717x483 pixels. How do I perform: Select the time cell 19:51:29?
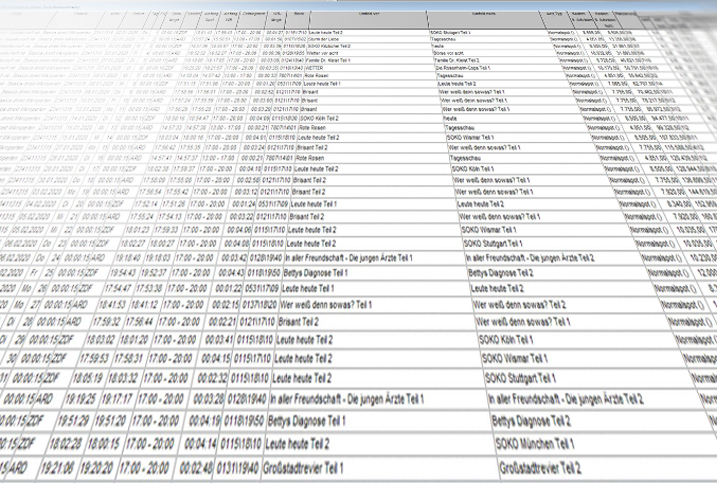[73, 421]
